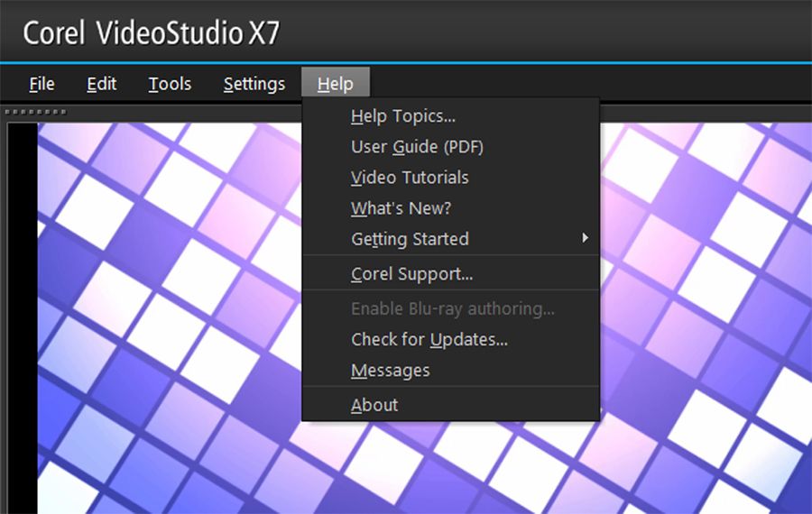The image size is (812, 514).
Task: Select the Getting Started menu item
Action: pyautogui.click(x=410, y=239)
